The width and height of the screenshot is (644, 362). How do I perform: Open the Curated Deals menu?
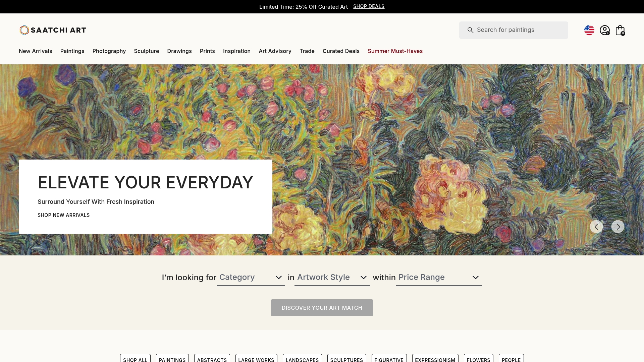[341, 51]
